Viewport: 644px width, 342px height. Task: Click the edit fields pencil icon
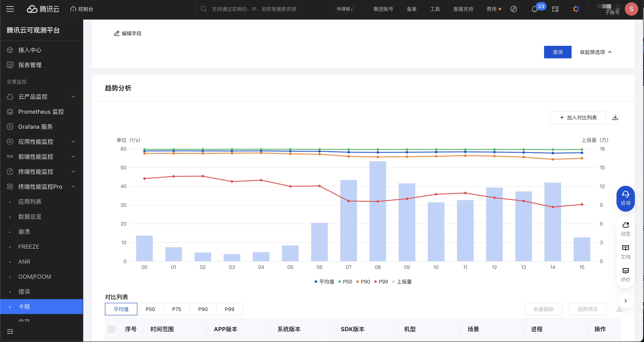click(117, 34)
